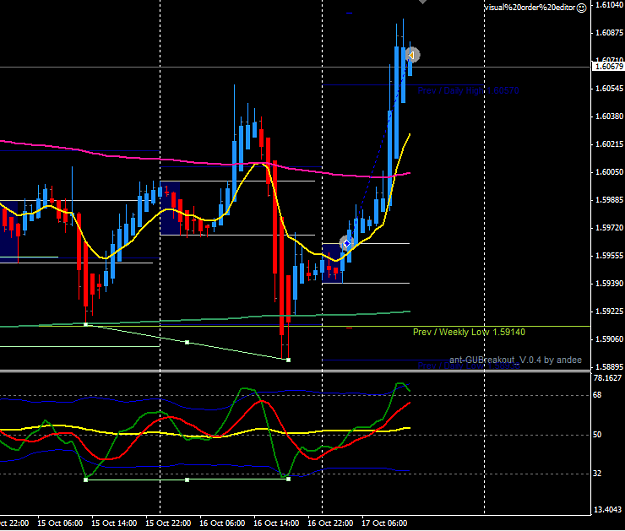Click the 1.60875 price scale value

coord(609,33)
